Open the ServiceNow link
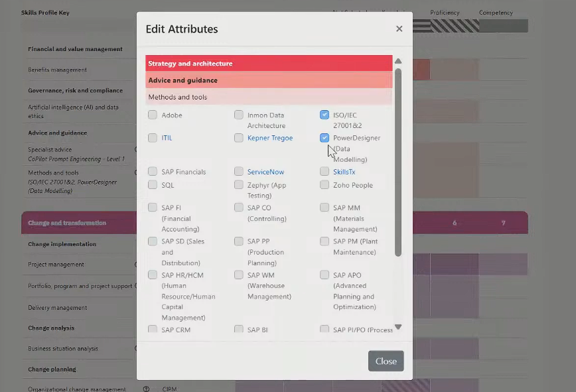The image size is (576, 392). tap(265, 172)
